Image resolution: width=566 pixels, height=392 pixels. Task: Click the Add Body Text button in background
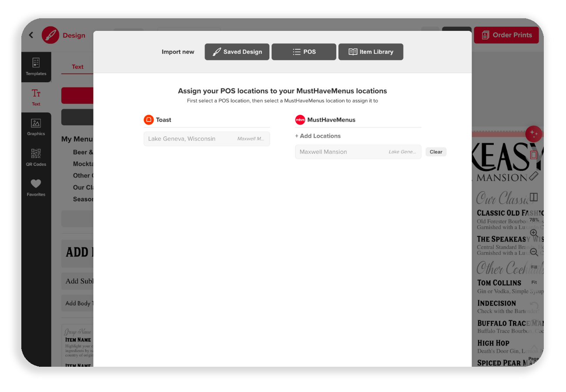coord(77,303)
